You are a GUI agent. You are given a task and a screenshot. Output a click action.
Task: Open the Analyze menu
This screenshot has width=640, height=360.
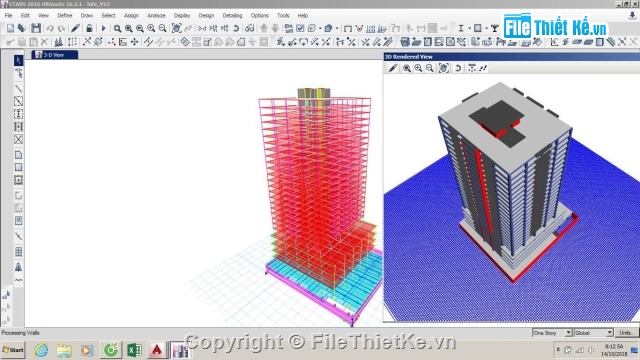(x=156, y=16)
